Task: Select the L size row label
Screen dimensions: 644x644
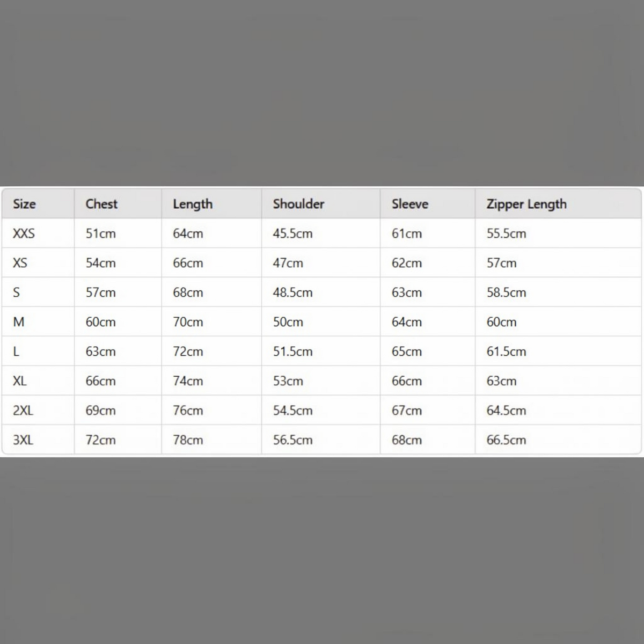Action: 16,352
